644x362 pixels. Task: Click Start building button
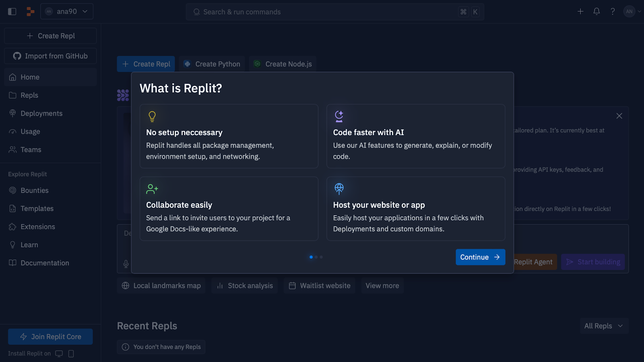593,262
